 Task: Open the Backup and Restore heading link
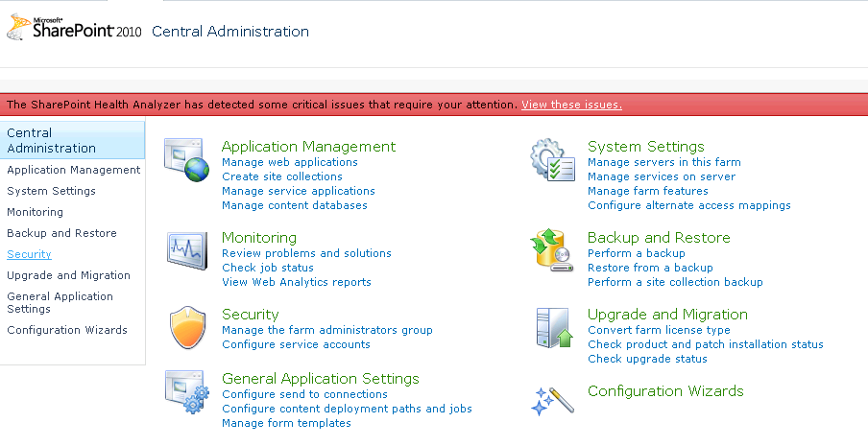point(659,238)
